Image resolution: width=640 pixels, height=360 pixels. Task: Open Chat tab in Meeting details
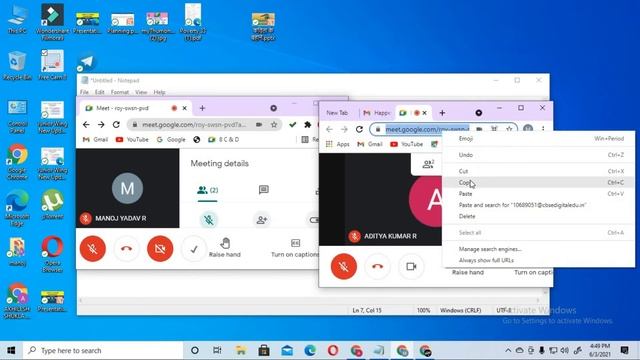(x=264, y=190)
